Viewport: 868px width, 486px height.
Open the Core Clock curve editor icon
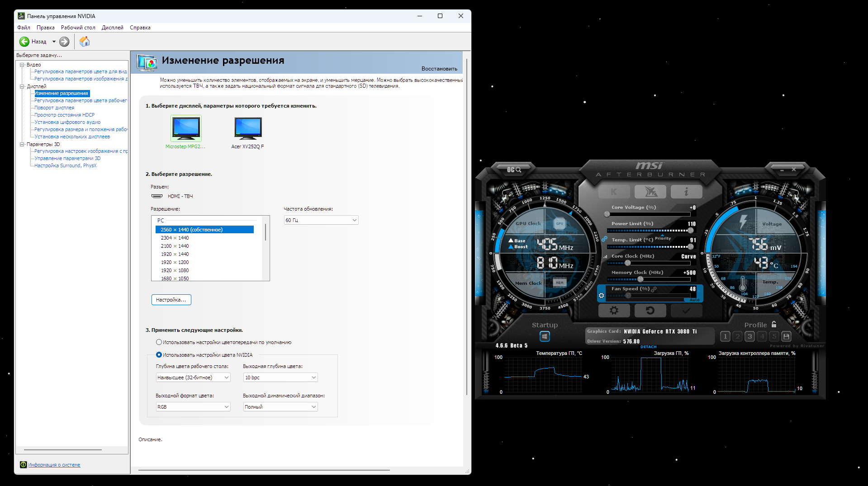[605, 256]
